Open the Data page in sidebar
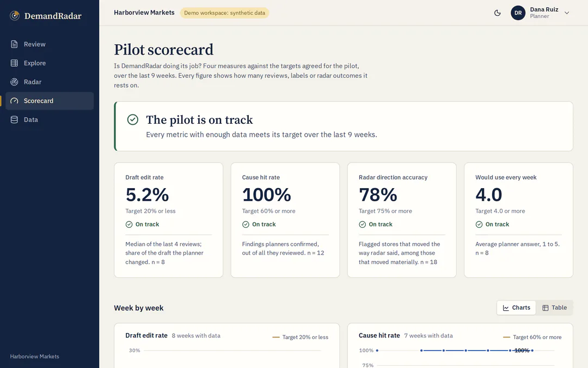Viewport: 588px width, 368px height. coord(50,119)
